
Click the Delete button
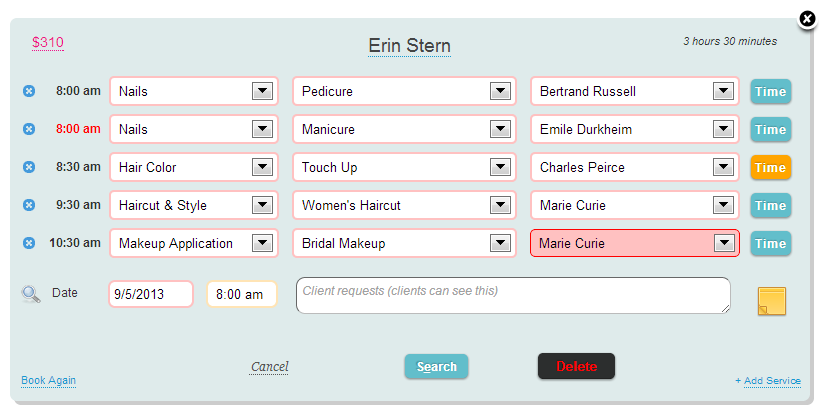(576, 366)
